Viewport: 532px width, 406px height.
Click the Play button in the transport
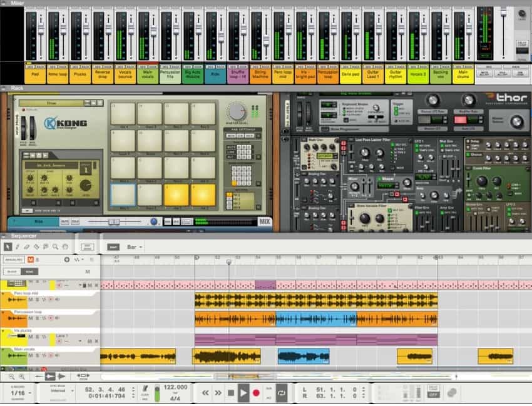(x=243, y=393)
